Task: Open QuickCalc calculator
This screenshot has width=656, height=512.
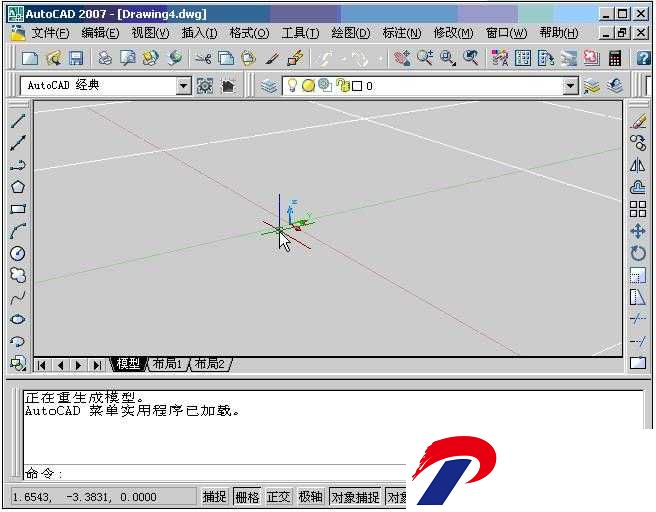Action: coord(615,58)
